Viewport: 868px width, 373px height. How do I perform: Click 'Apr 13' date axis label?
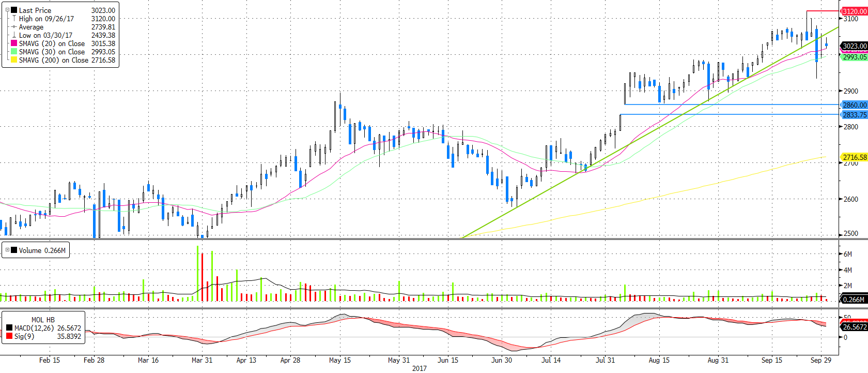246,360
